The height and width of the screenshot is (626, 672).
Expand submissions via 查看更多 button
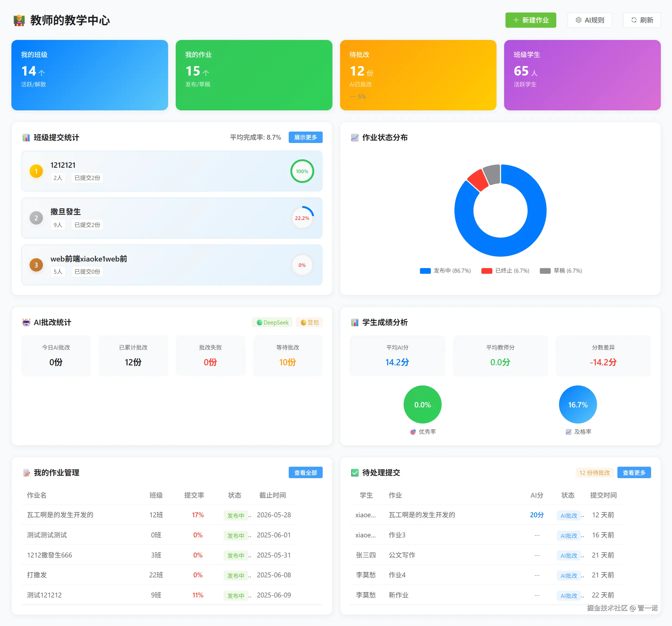point(634,473)
